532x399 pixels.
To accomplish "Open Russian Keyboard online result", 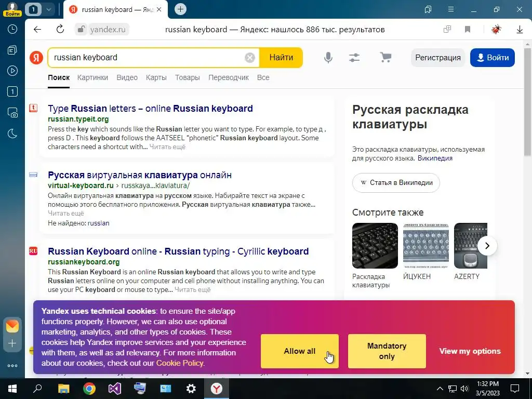I will pos(178,251).
